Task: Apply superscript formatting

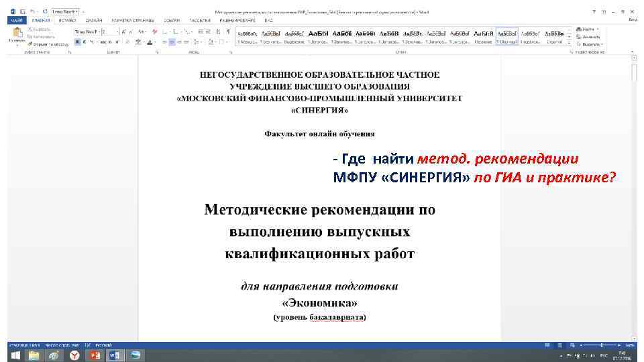Action: 117,42
